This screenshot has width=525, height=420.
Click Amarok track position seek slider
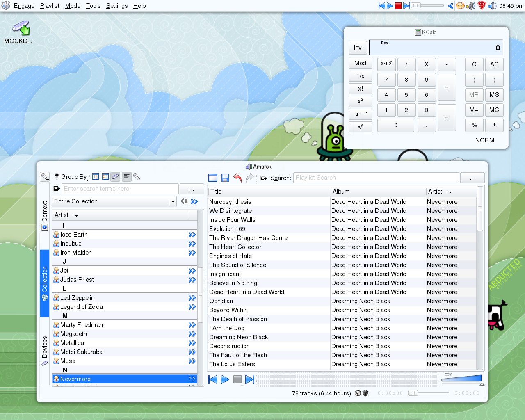428,393
